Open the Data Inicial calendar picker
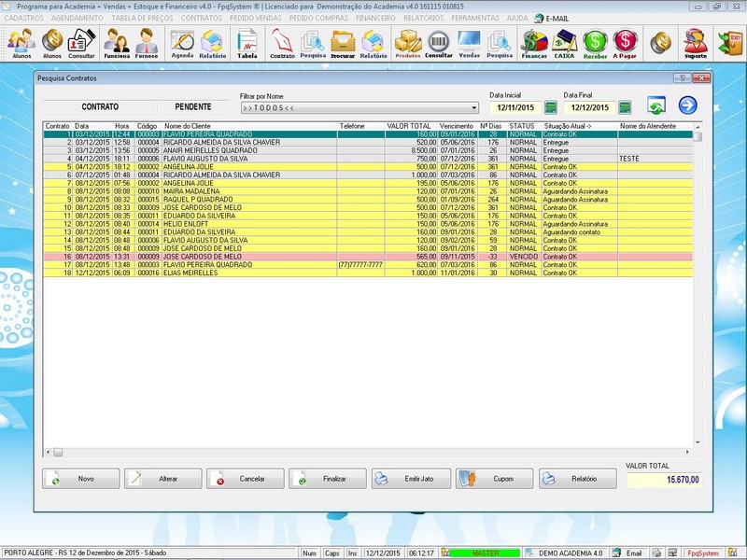 (x=551, y=107)
